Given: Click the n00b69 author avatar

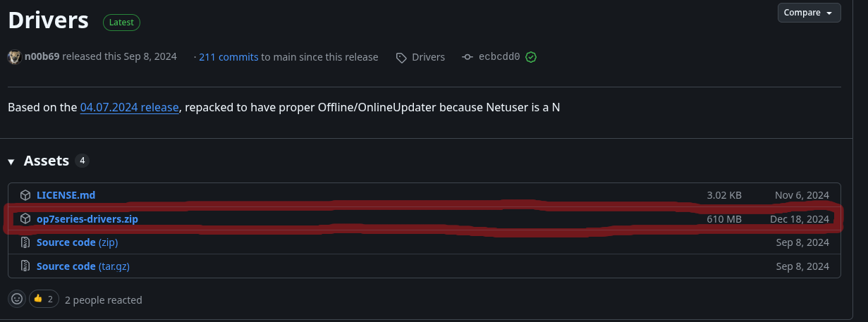Looking at the screenshot, I should point(14,57).
